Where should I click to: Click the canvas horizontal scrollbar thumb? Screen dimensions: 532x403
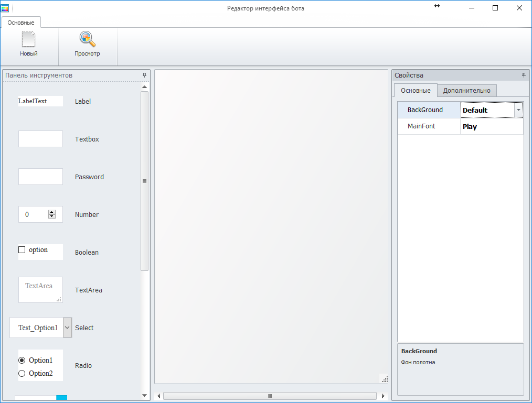[270, 396]
